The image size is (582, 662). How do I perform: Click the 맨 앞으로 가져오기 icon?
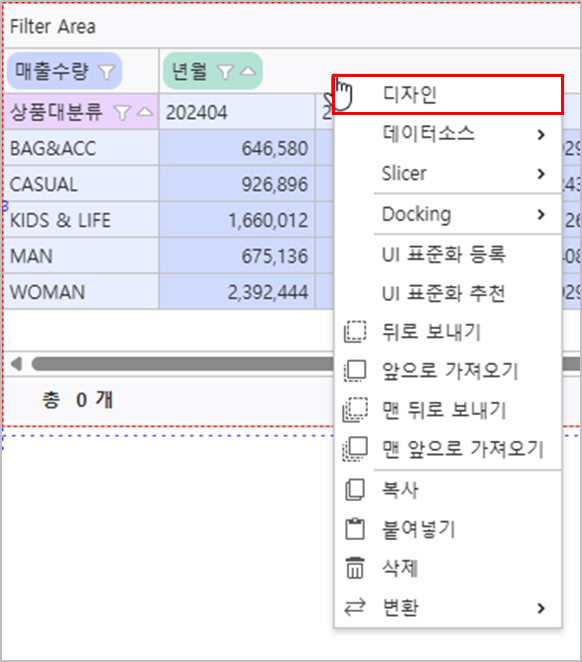[355, 449]
